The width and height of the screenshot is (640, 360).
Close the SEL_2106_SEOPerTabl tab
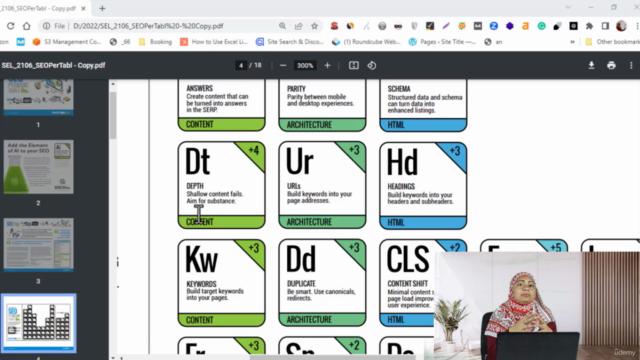point(83,8)
